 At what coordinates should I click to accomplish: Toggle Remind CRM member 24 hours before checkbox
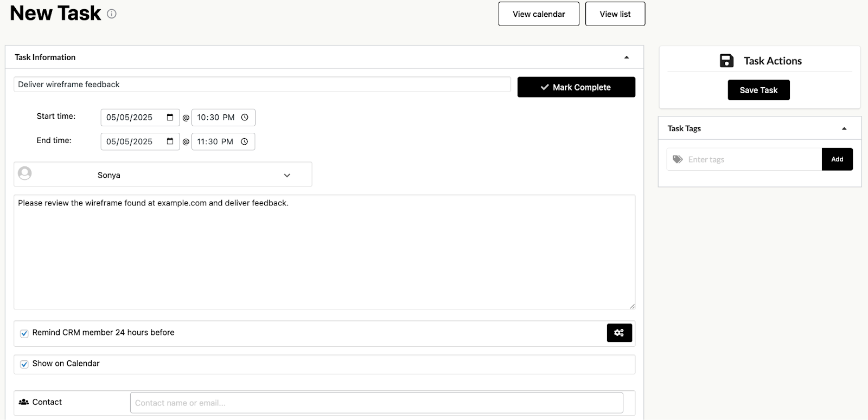[x=24, y=333]
